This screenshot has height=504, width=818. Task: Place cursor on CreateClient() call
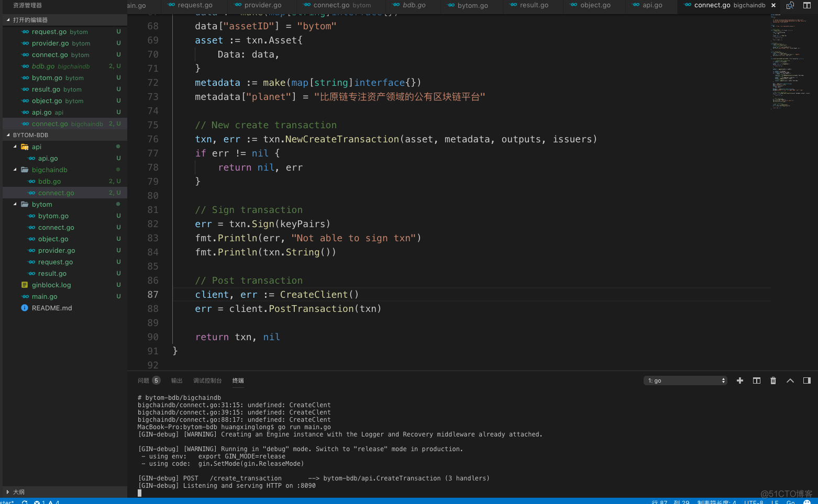(x=319, y=295)
